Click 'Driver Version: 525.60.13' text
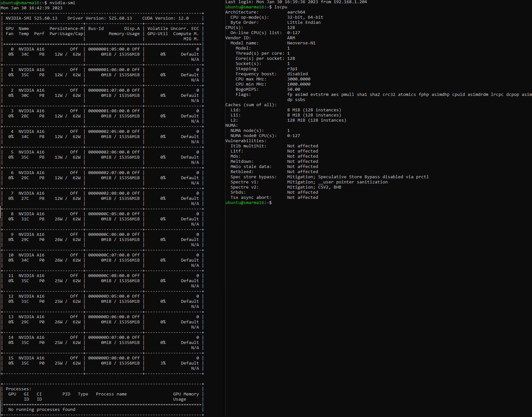Image resolution: width=532 pixels, height=417 pixels. (x=100, y=18)
